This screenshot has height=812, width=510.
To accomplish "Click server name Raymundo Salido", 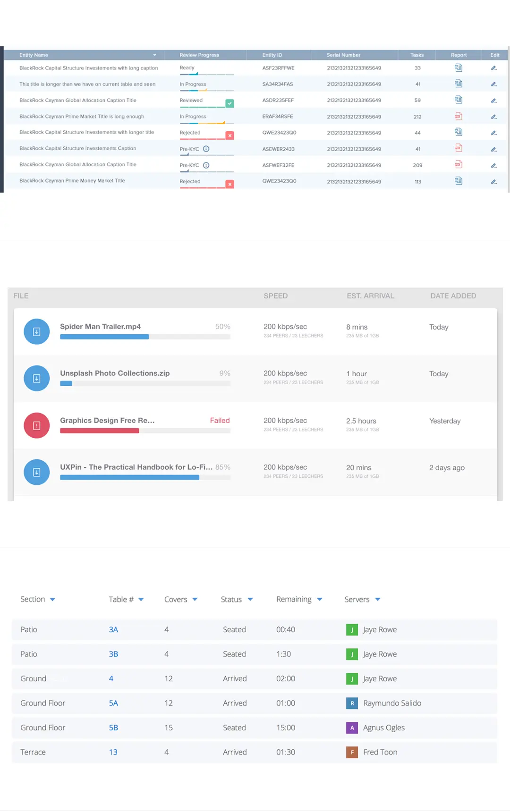I will coord(392,703).
